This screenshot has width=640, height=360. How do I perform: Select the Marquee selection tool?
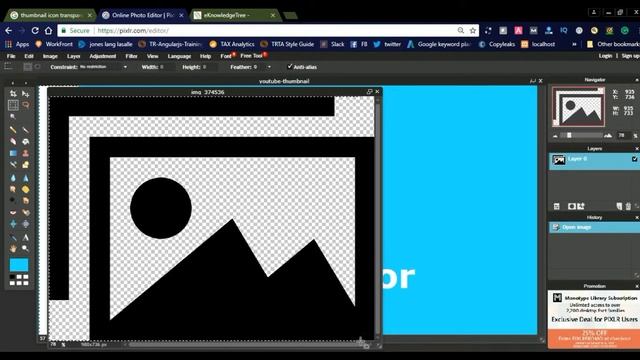coord(13,105)
